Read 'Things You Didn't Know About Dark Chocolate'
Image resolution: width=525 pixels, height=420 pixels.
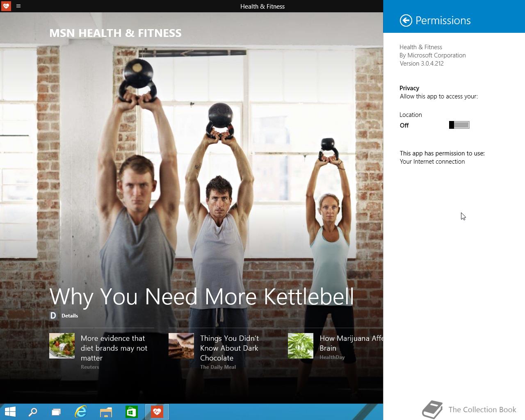230,348
